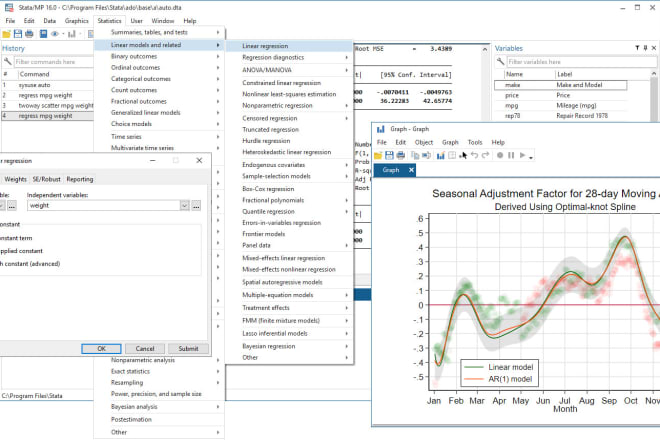Screen dimensions: 660x440
Task: Open the Independent variables dropdown arrow
Action: click(184, 205)
